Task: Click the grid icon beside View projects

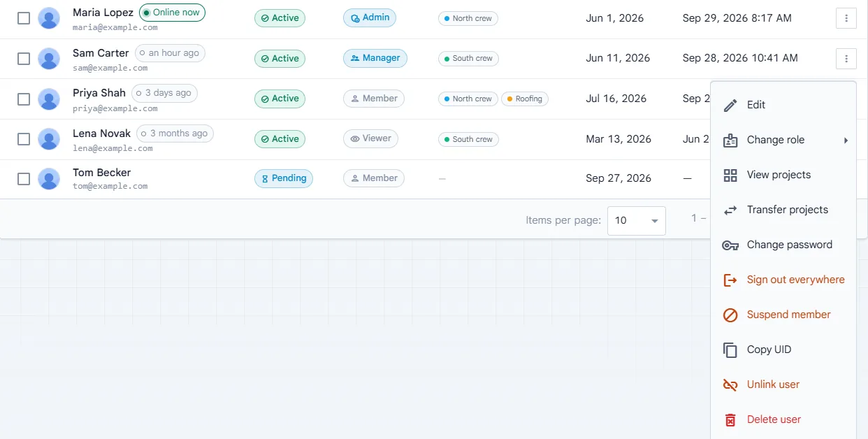Action: 730,175
